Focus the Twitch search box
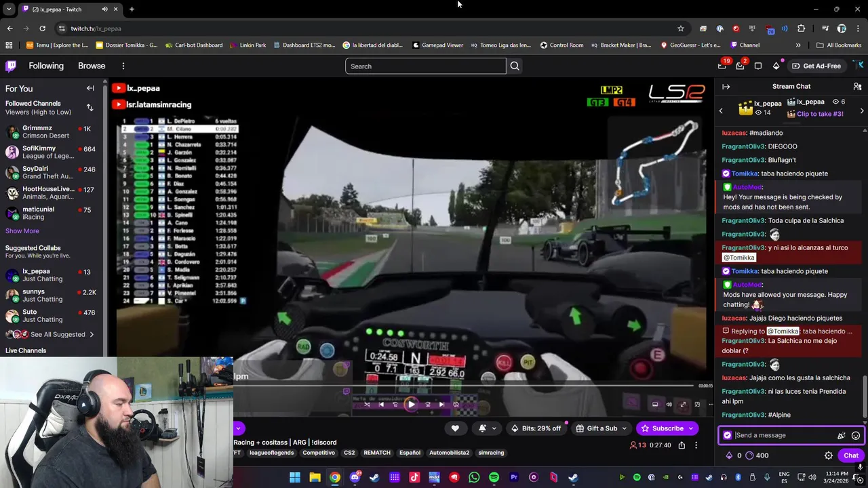Screen dimensions: 868x488 [426, 66]
